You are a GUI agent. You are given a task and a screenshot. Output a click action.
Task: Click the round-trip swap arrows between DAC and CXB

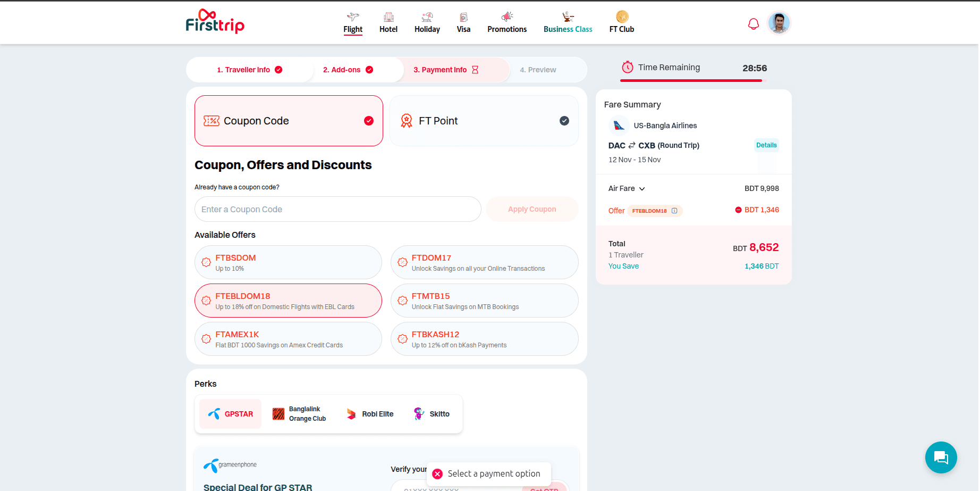point(632,145)
